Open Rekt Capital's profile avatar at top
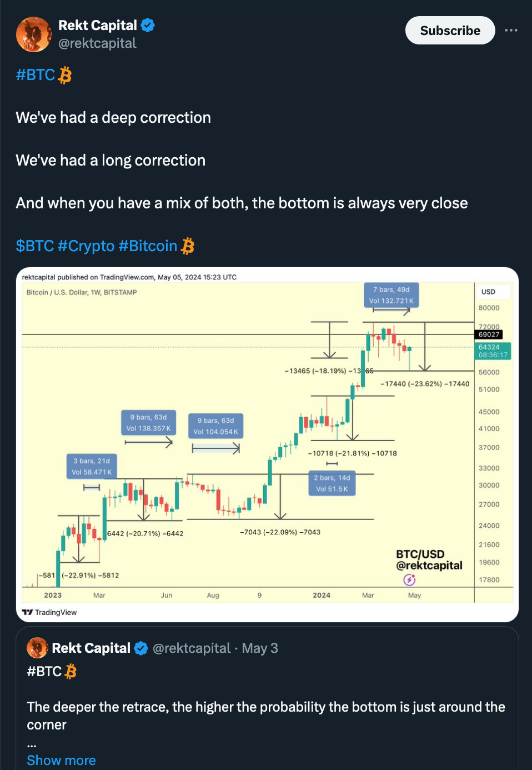532x770 pixels. pos(33,34)
